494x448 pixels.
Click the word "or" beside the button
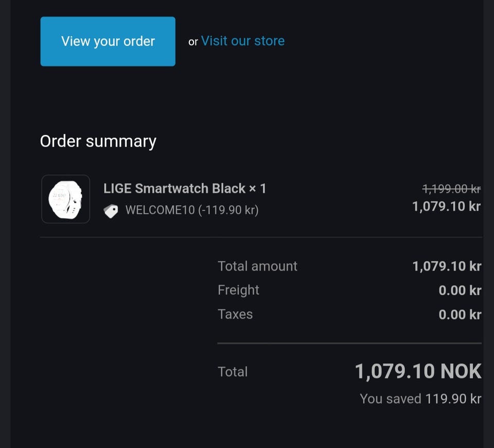[x=193, y=42]
